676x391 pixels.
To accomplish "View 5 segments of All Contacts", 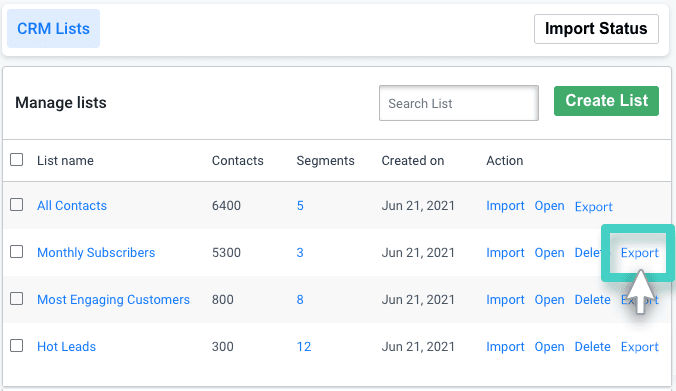I will (300, 206).
